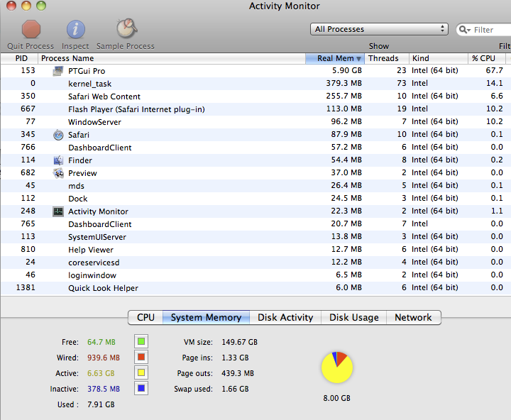Click the 8.00 GB total label
Viewport: 511px width, 420px height.
336,398
